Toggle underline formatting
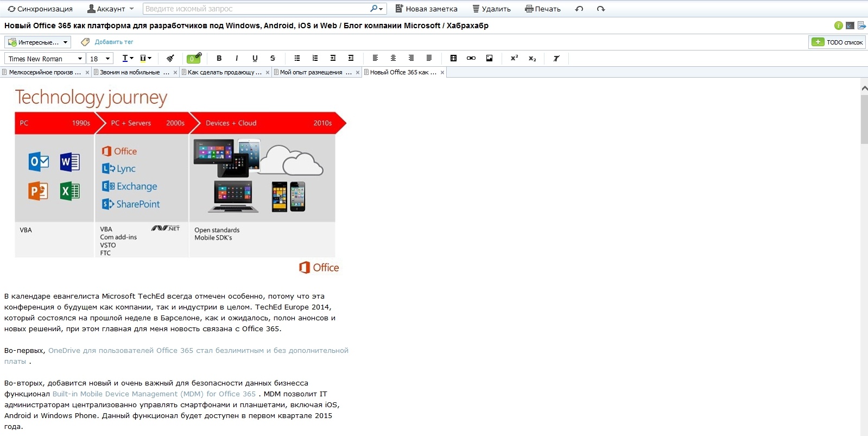This screenshot has height=436, width=868. tap(255, 58)
